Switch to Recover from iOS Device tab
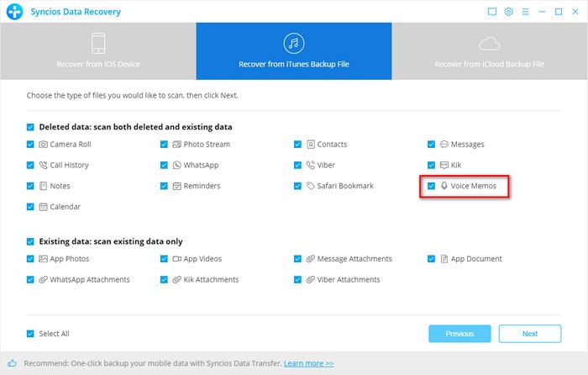 [98, 51]
